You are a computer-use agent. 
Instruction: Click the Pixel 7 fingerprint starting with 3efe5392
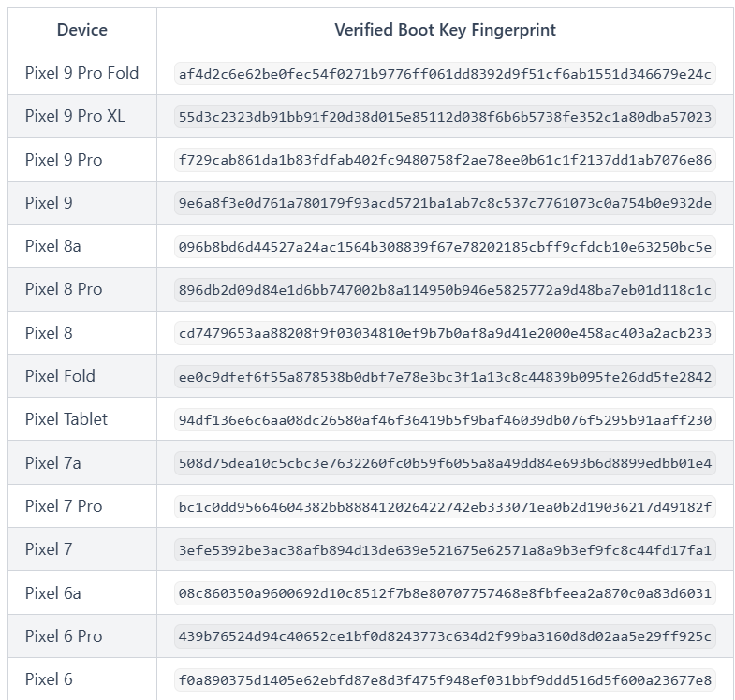tap(445, 550)
